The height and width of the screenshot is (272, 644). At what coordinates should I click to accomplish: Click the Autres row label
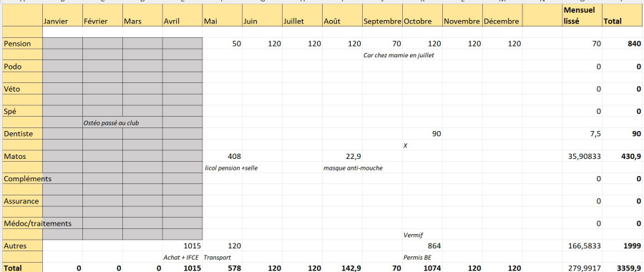[x=22, y=246]
